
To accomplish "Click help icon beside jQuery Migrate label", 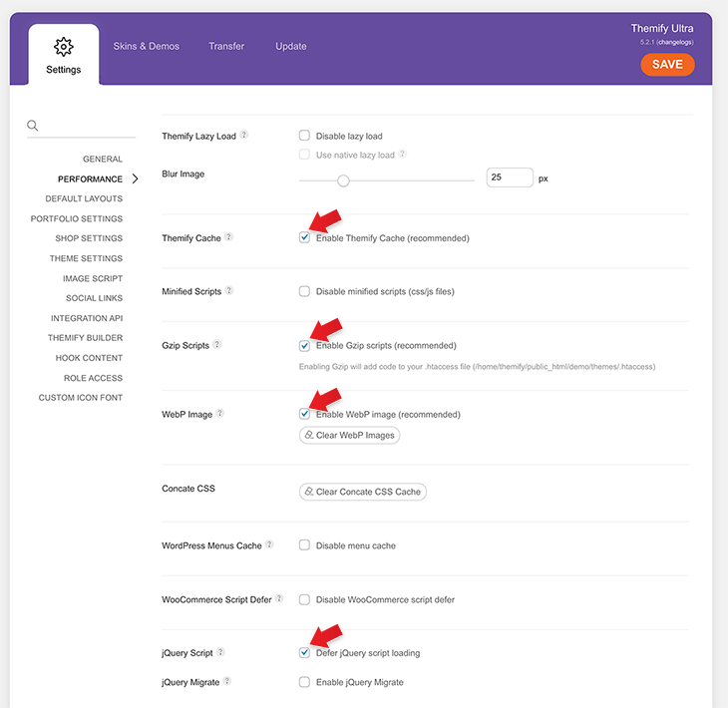I will [227, 681].
